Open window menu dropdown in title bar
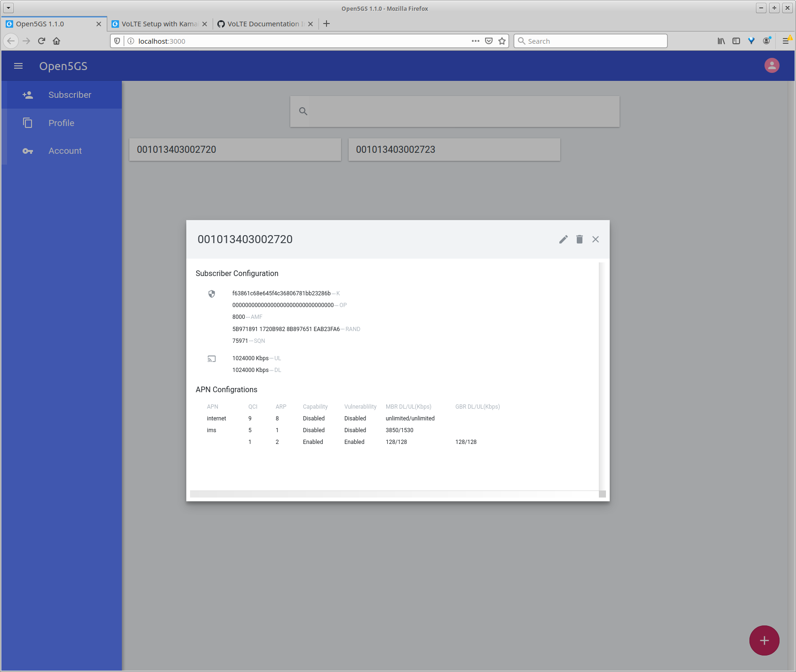This screenshot has width=796, height=672. pos(8,8)
